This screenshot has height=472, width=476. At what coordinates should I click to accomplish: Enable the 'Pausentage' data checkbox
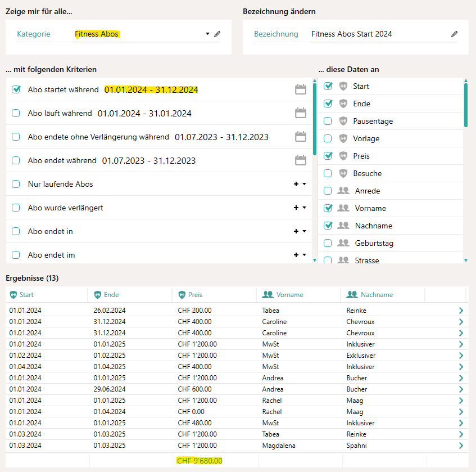(x=328, y=121)
